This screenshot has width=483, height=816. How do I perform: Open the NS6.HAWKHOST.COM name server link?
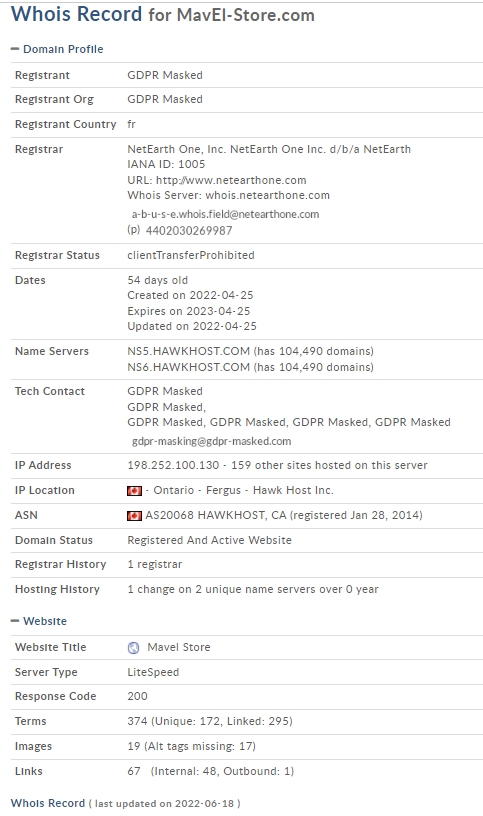(188, 367)
